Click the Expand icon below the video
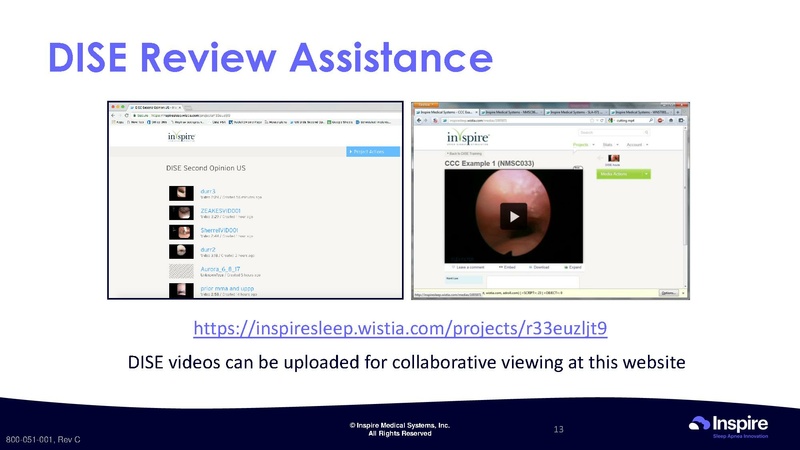This screenshot has height=450, width=800. tap(571, 268)
